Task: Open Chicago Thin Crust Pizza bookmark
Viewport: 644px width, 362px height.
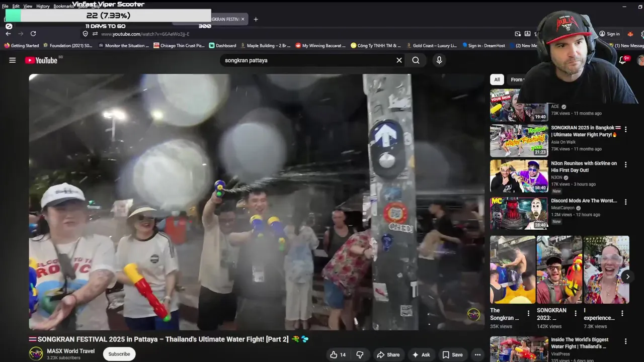Action: click(x=179, y=45)
